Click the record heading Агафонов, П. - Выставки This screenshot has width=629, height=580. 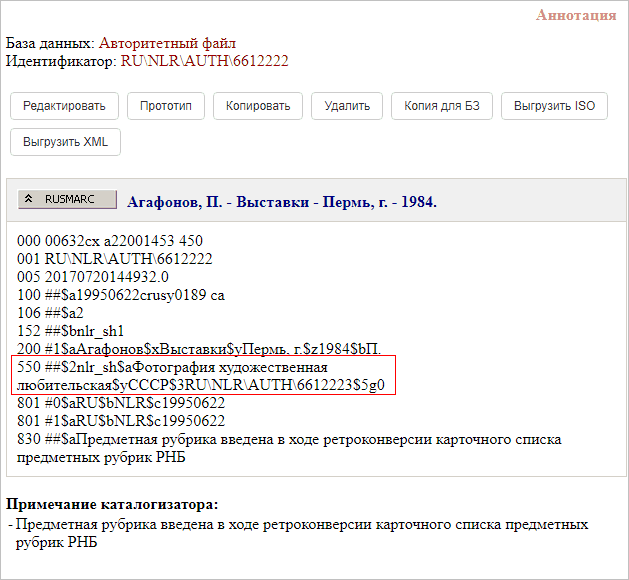tap(282, 201)
